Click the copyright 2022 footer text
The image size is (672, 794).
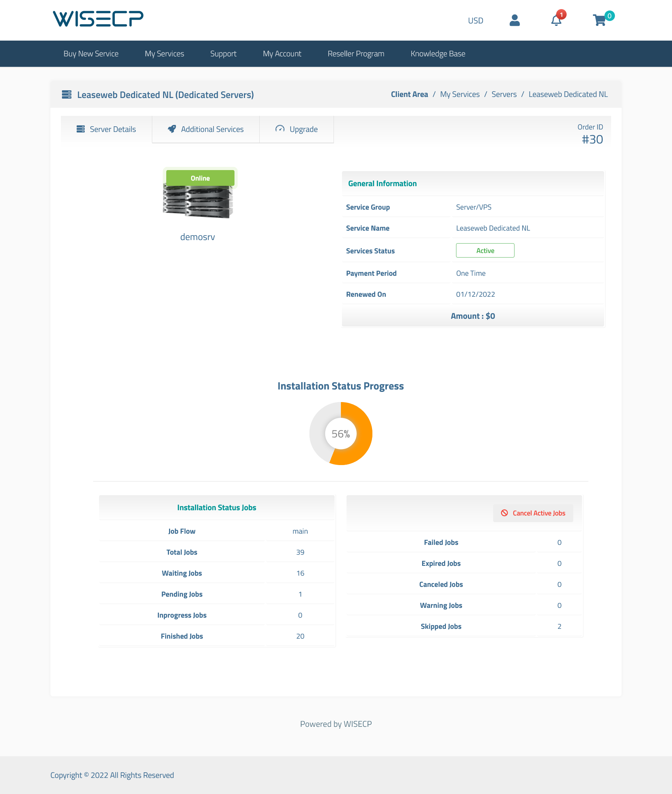tap(112, 775)
